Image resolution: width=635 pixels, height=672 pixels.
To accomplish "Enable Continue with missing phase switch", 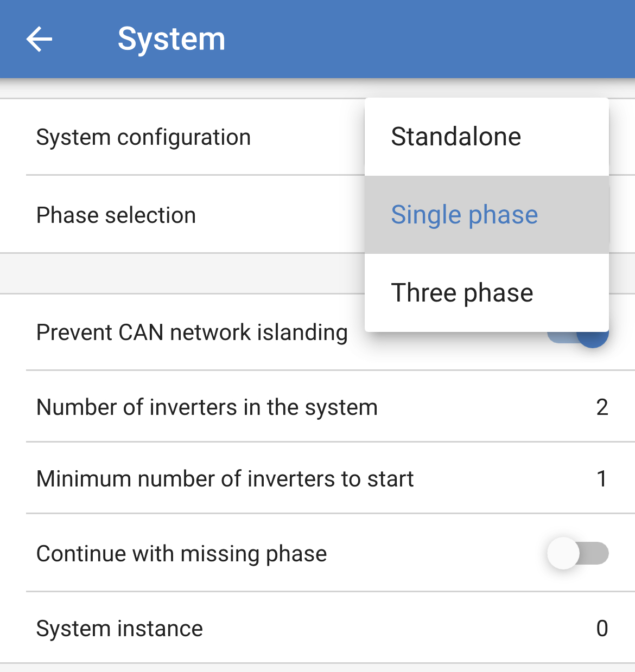I will (x=577, y=553).
